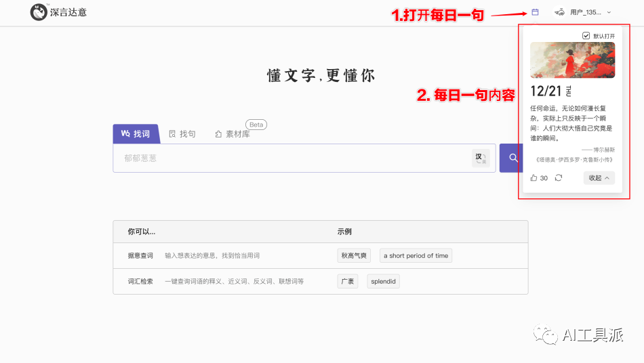Click the 你可以... table header
Image resolution: width=644 pixels, height=363 pixels.
coord(141,232)
